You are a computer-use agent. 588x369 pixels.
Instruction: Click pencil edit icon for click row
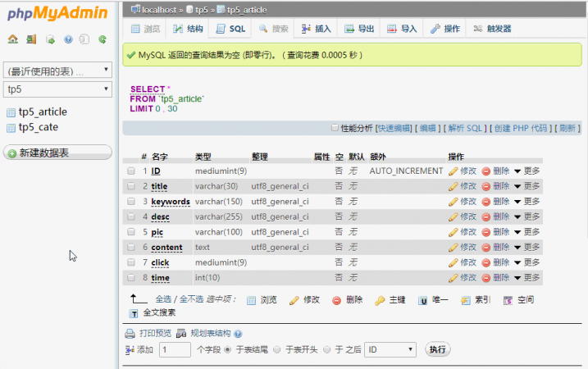[453, 263]
